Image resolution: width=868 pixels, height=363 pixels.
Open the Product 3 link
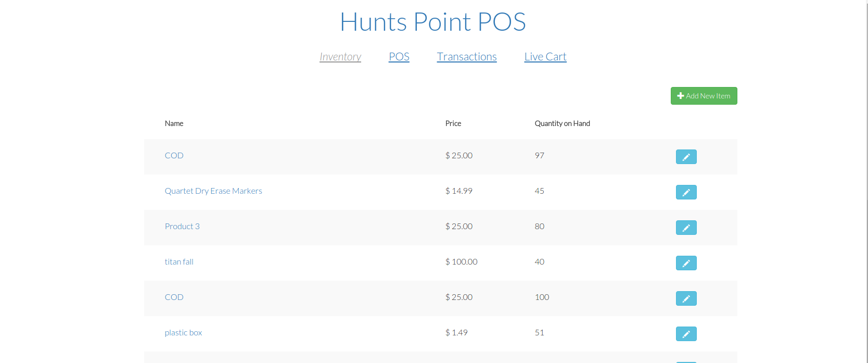point(182,226)
